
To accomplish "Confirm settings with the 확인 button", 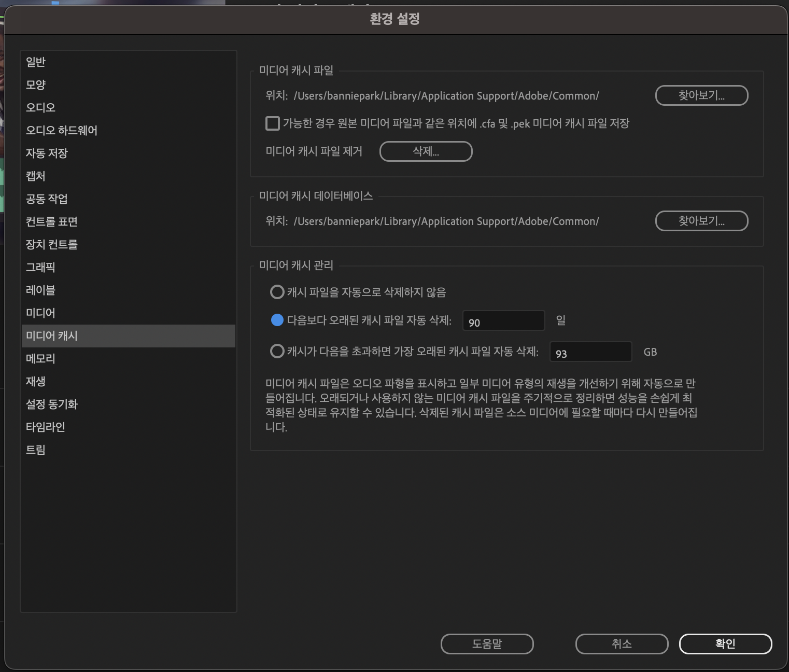I will pos(725,643).
